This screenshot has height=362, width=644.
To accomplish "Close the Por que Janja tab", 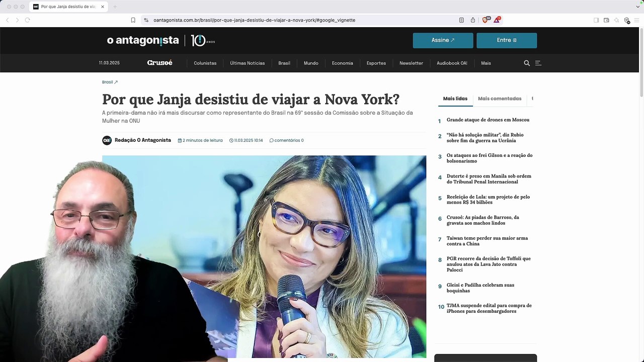I will (x=103, y=7).
